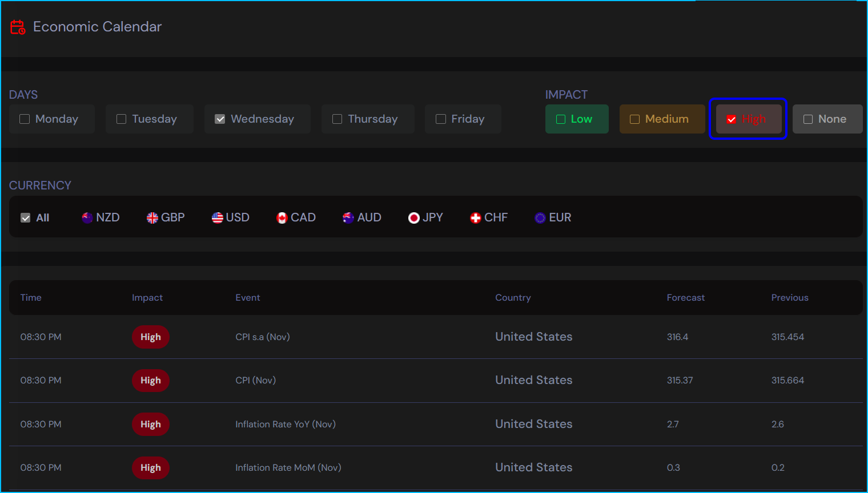Enable the Thursday day checkbox
868x493 pixels.
[337, 119]
